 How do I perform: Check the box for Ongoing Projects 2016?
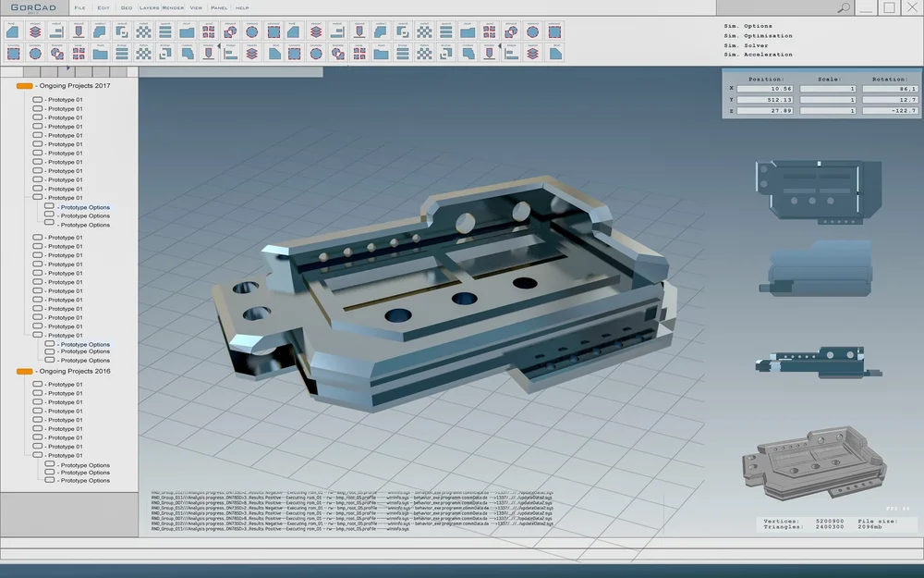click(23, 371)
